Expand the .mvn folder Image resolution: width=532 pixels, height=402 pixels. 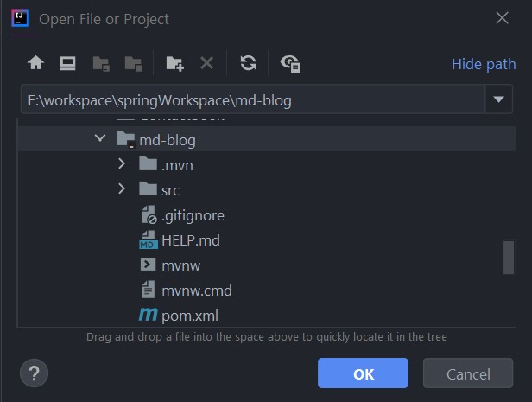(123, 164)
